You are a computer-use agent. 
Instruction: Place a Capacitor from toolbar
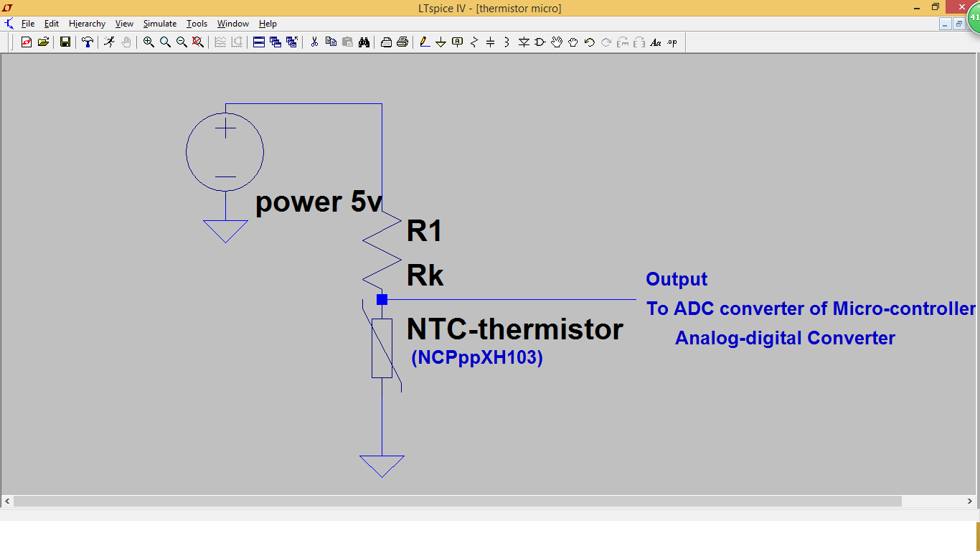click(x=491, y=42)
